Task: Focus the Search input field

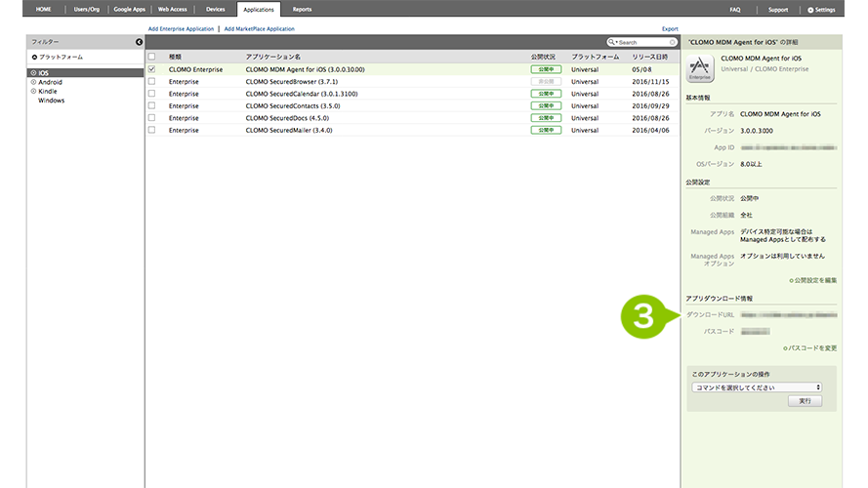Action: click(x=642, y=42)
